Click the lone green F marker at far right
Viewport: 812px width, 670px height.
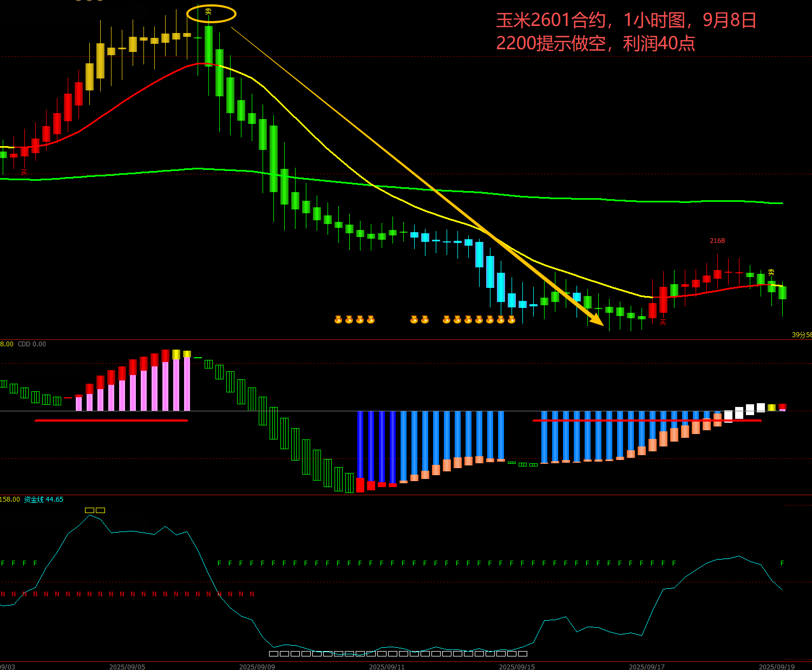[782, 563]
